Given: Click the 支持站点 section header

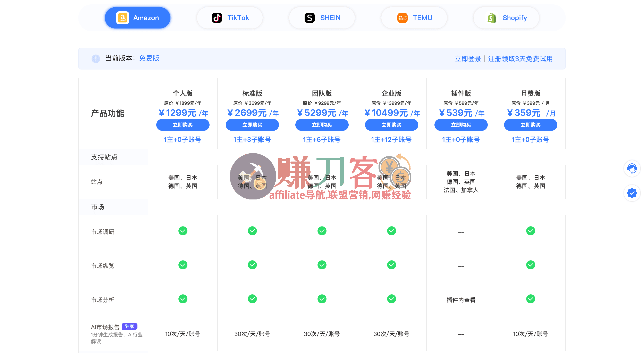Looking at the screenshot, I should tap(104, 157).
